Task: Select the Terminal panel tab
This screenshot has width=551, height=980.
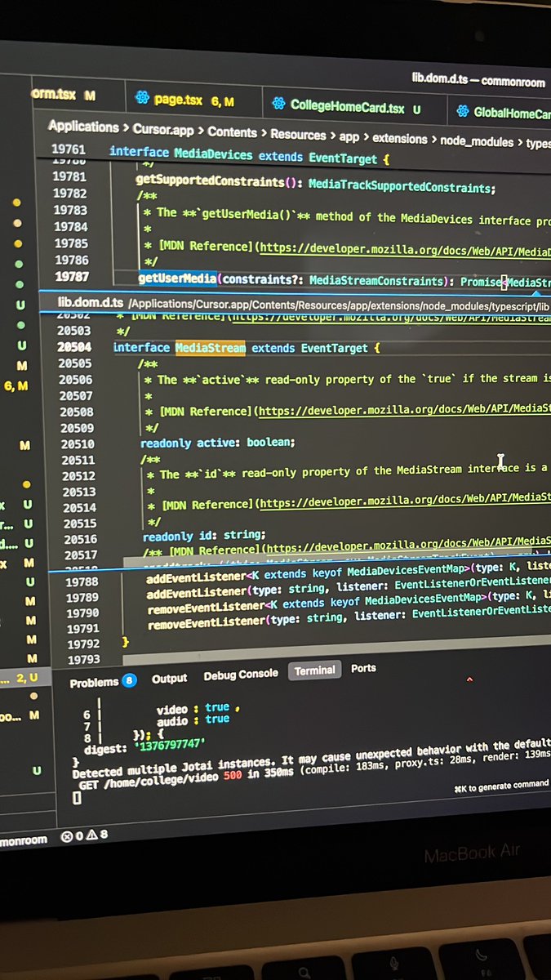Action: [x=314, y=670]
